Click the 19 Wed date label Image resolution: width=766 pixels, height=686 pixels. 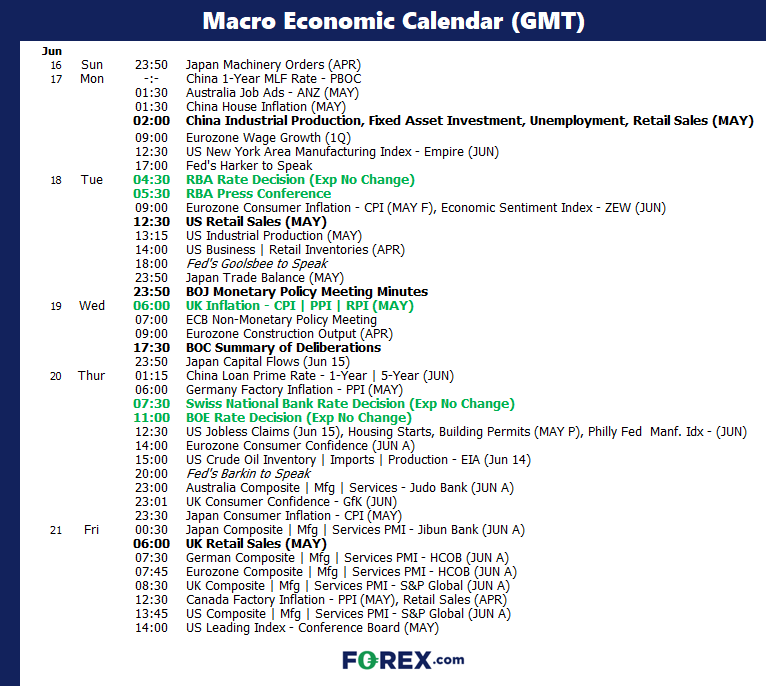(x=77, y=306)
